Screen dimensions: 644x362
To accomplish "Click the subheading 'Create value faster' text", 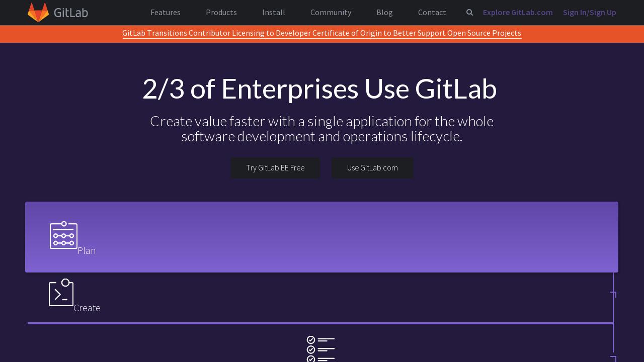I will click(322, 129).
